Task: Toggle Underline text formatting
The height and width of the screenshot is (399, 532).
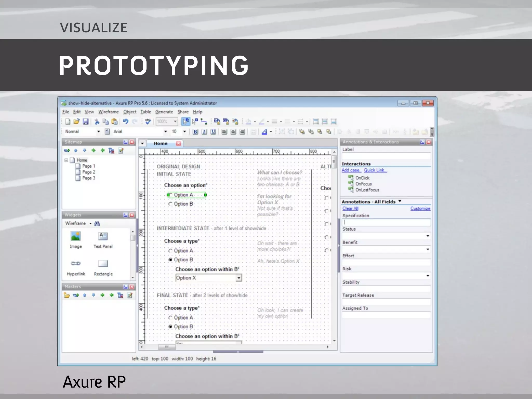Action: tap(213, 132)
